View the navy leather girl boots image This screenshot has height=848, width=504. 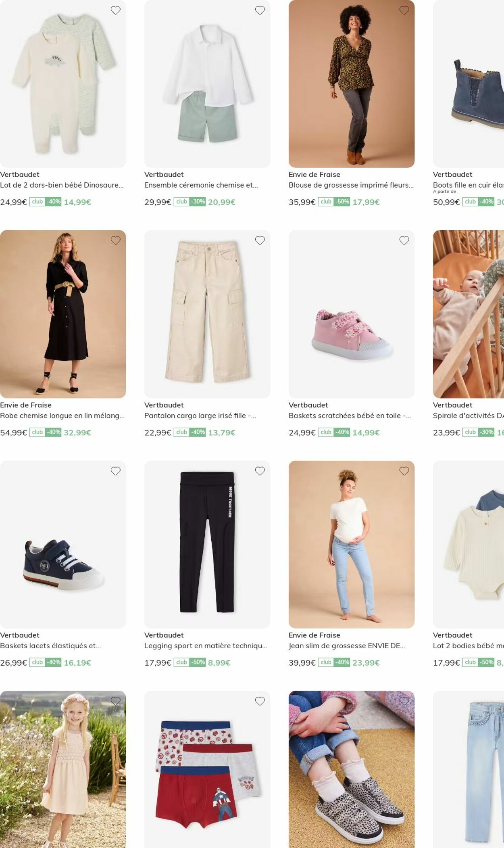click(469, 84)
